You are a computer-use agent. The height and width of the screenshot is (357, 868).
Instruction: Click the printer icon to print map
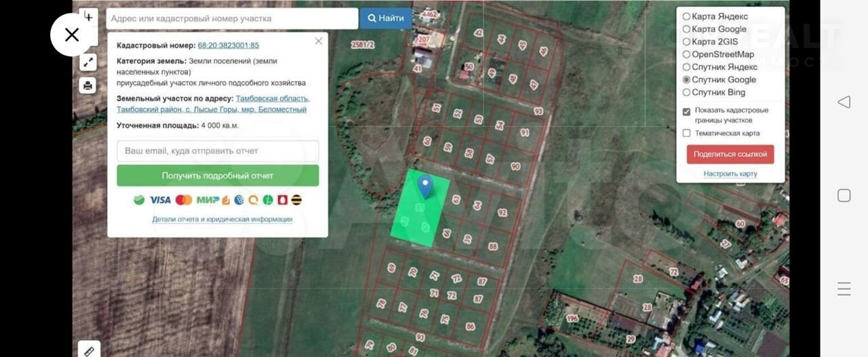click(88, 86)
